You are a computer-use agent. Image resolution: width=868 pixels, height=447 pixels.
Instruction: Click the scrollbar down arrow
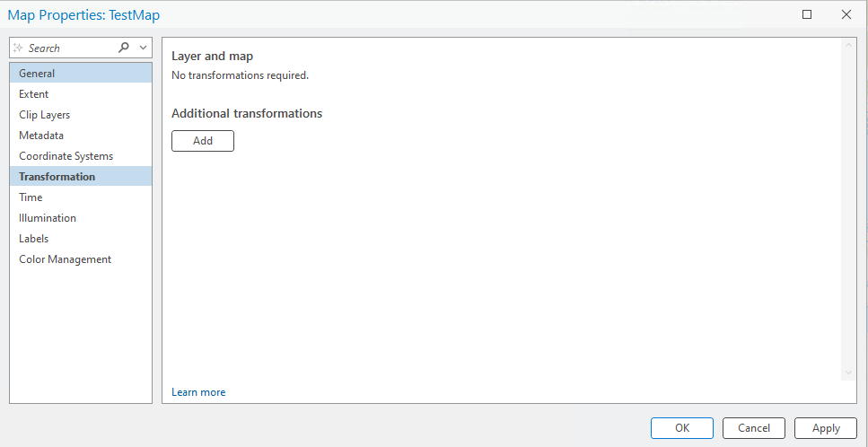coord(848,373)
